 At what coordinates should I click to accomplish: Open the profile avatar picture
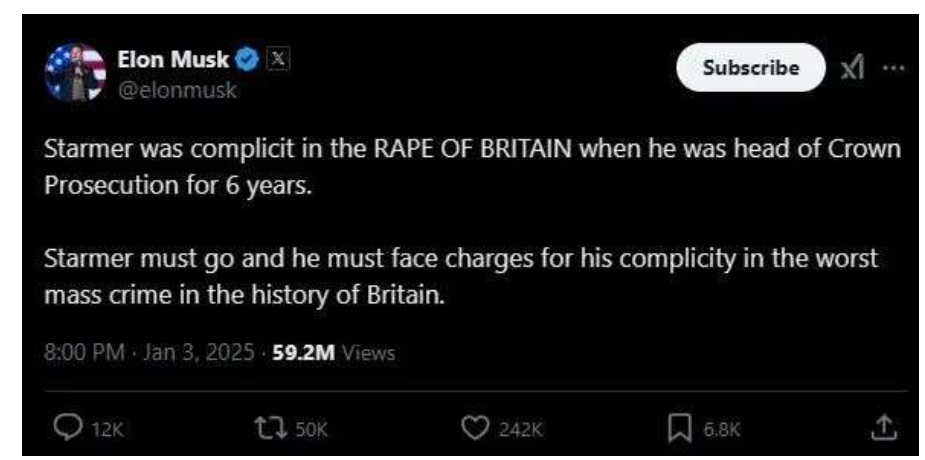click(x=75, y=73)
